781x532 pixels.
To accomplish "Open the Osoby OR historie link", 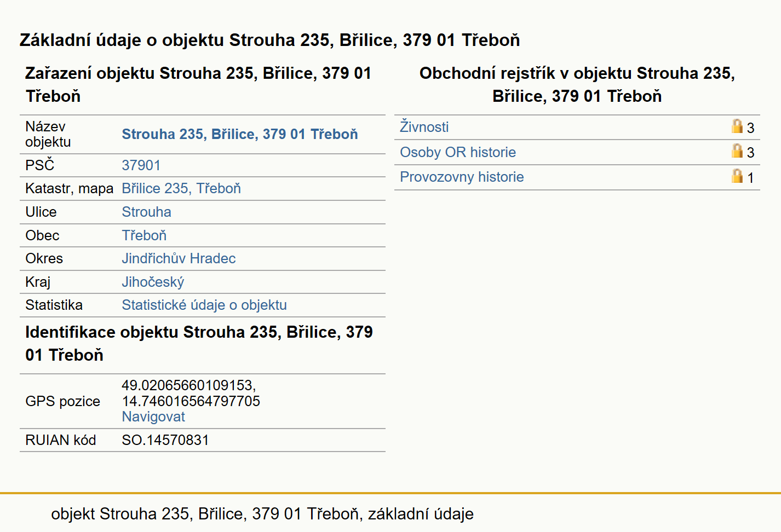I will pos(458,152).
